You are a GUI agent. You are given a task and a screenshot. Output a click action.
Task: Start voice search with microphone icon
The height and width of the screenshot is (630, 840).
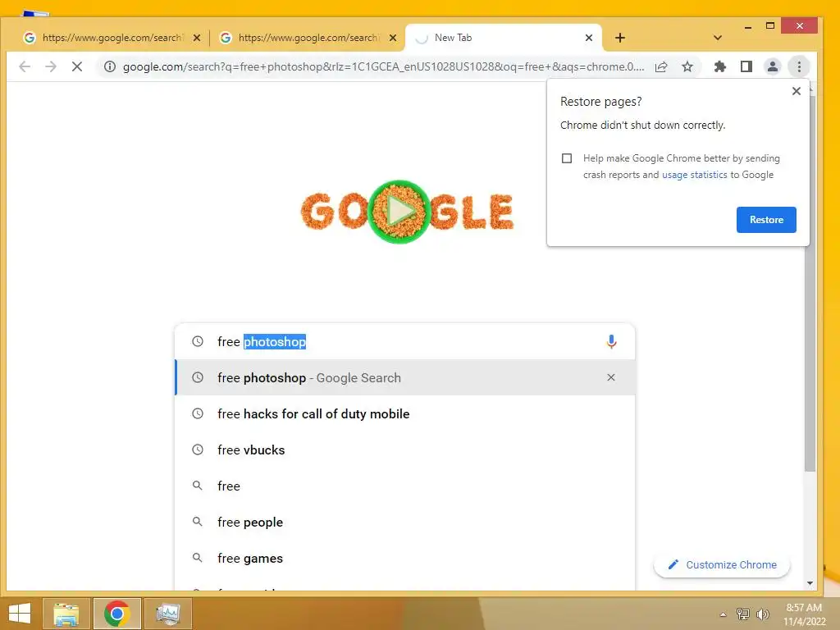pos(611,341)
